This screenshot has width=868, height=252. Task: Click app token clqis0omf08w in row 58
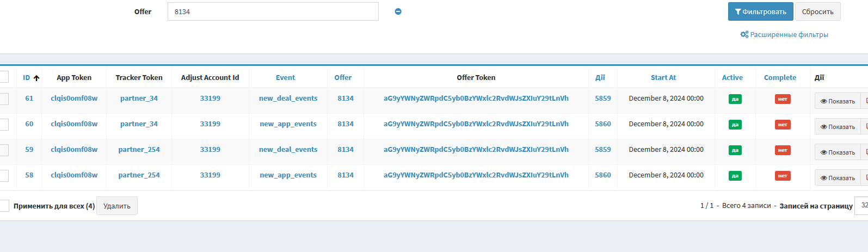(x=74, y=175)
